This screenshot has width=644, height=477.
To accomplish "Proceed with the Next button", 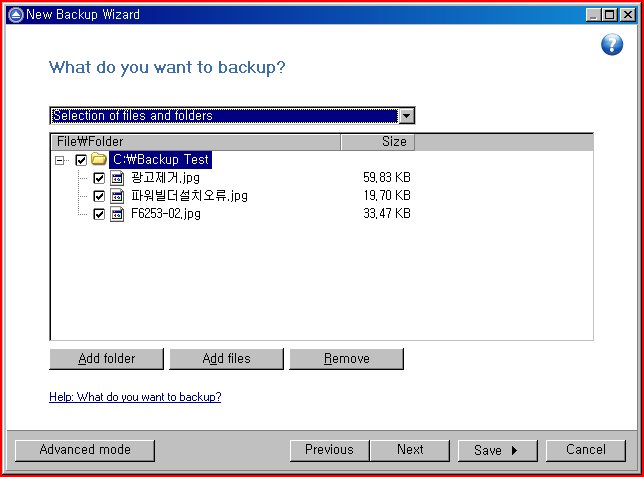I will [410, 450].
